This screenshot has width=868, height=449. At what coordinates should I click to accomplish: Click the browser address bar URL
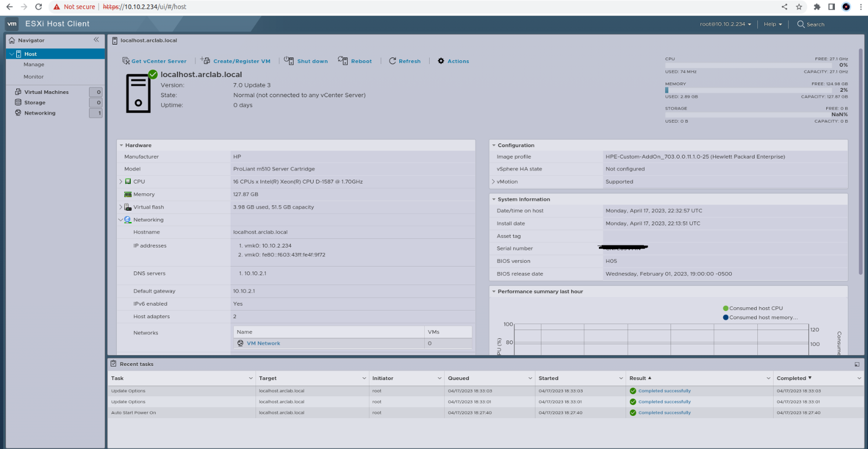coord(144,7)
